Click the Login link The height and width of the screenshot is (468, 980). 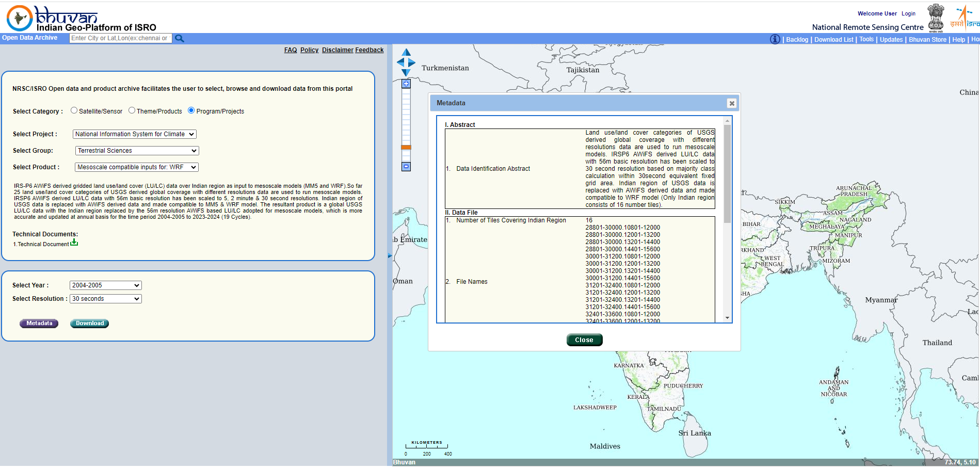[908, 13]
